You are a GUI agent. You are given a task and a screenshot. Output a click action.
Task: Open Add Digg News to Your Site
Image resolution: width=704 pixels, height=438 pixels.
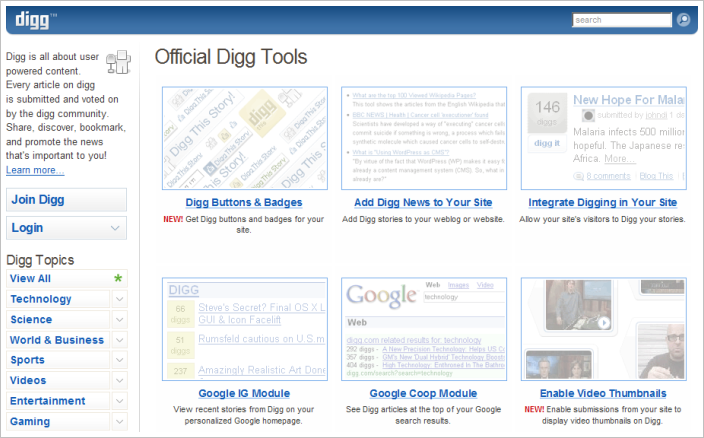tap(423, 202)
